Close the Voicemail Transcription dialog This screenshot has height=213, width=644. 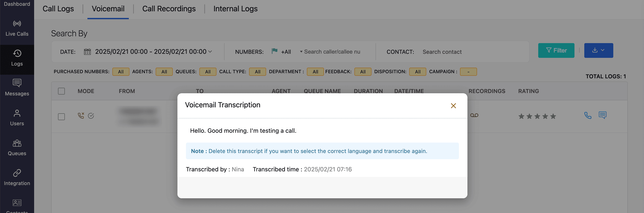pos(453,106)
